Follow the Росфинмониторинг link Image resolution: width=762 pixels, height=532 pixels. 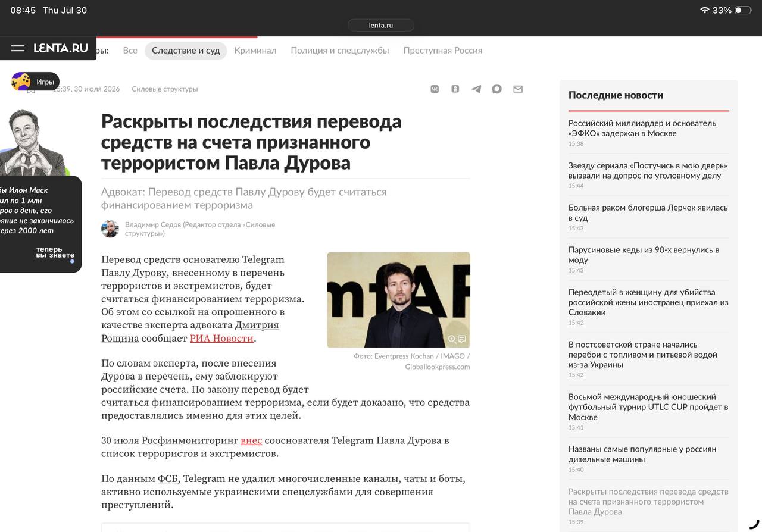coord(190,440)
